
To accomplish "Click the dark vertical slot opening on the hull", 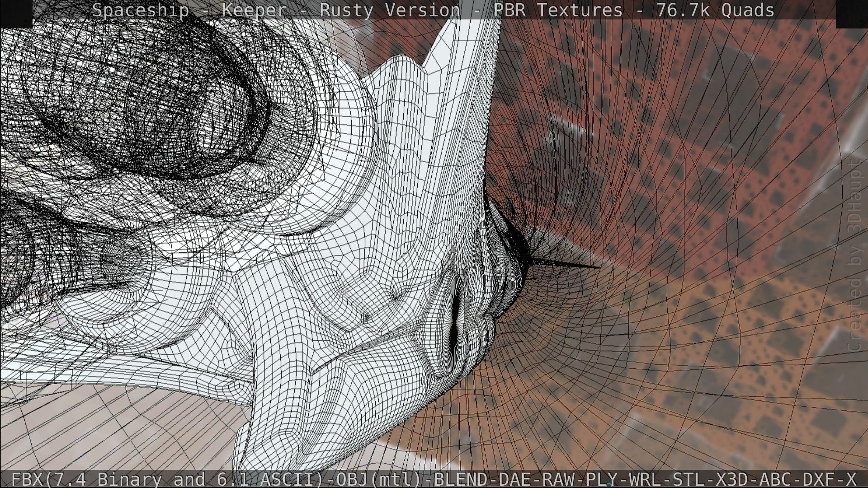I will pos(455,324).
